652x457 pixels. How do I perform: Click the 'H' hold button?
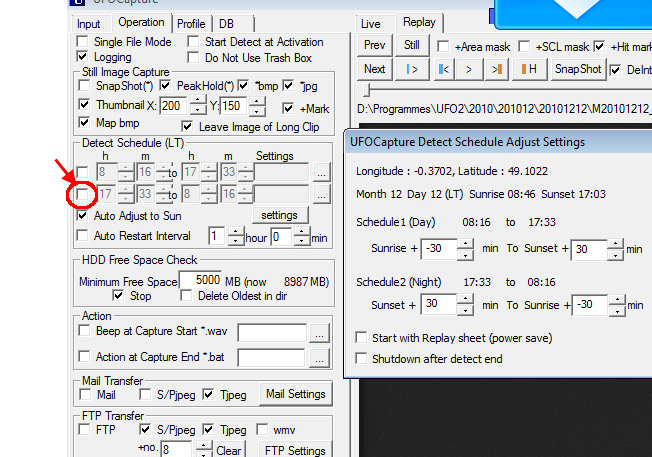[x=527, y=69]
